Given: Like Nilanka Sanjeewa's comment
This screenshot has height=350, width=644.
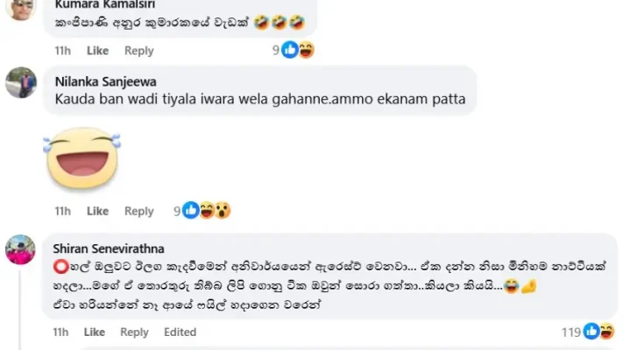Looking at the screenshot, I should 97,211.
